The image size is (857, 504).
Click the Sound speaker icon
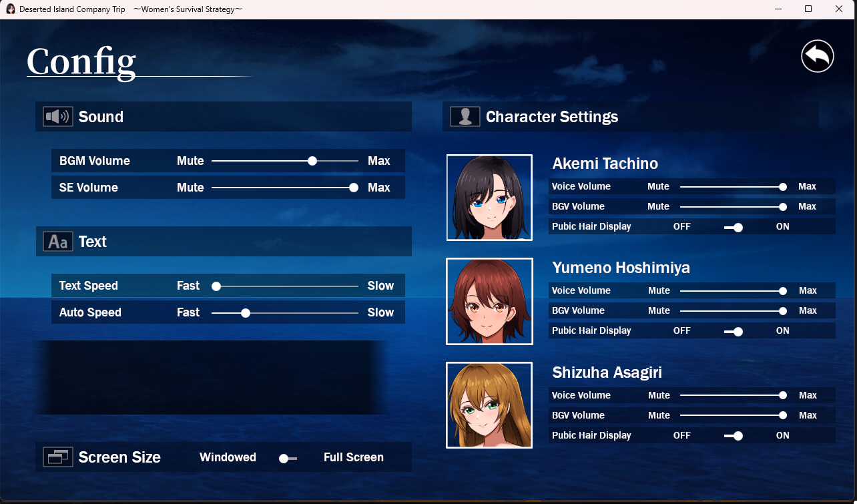pos(57,117)
